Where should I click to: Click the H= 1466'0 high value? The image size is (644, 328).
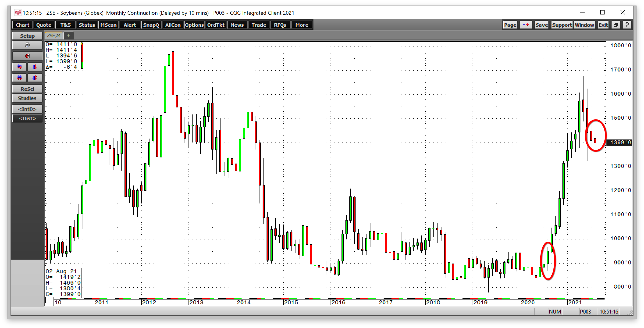click(63, 283)
